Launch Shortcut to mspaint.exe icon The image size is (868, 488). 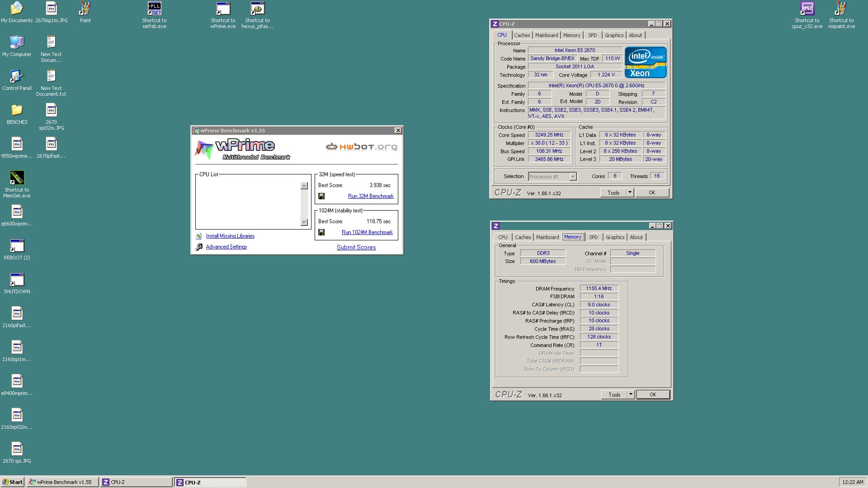841,15
